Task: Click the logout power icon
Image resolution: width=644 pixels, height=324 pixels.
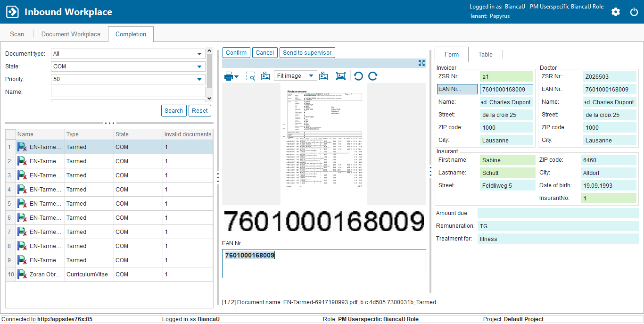Action: click(634, 12)
